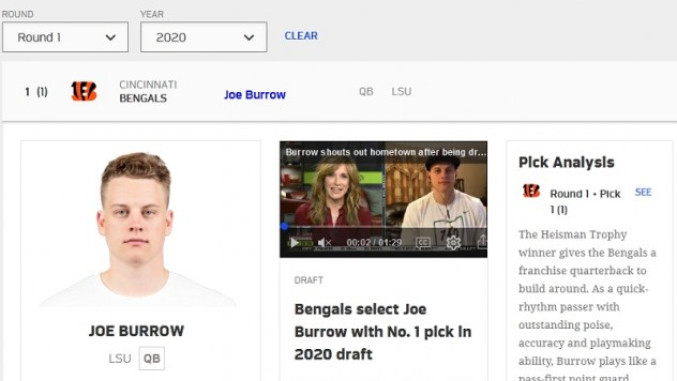
Task: Click the JOE BURROW name on player card
Action: (136, 331)
